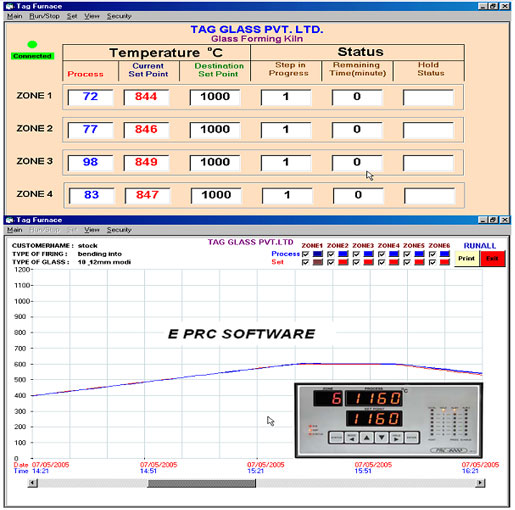The height and width of the screenshot is (510, 515).
Task: Click the 15:21 time label on the graph axis
Action: [255, 471]
